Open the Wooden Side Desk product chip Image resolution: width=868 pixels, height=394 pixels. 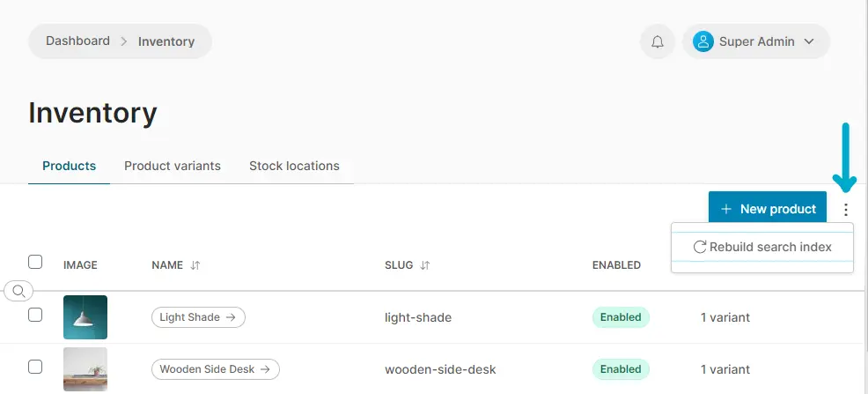pyautogui.click(x=216, y=369)
